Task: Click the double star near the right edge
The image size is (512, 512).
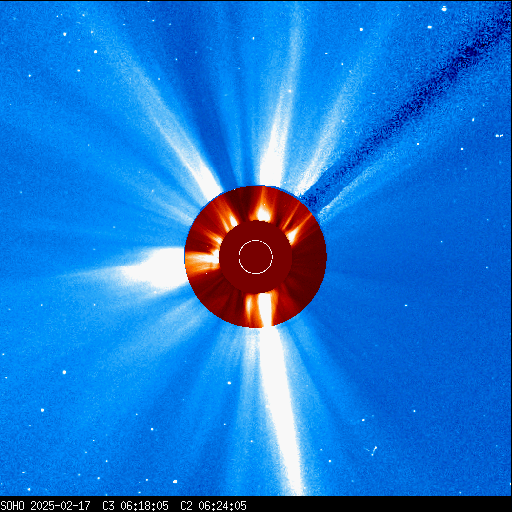Action: pos(499,136)
